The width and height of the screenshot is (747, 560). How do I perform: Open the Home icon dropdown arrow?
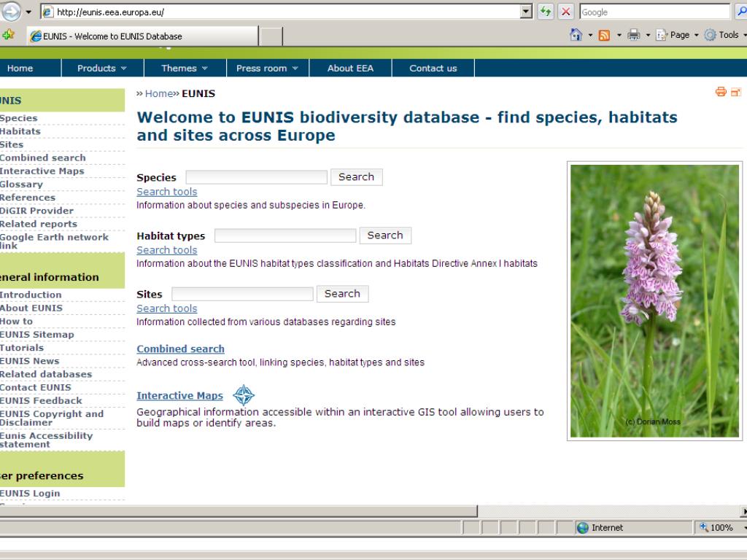click(x=590, y=35)
